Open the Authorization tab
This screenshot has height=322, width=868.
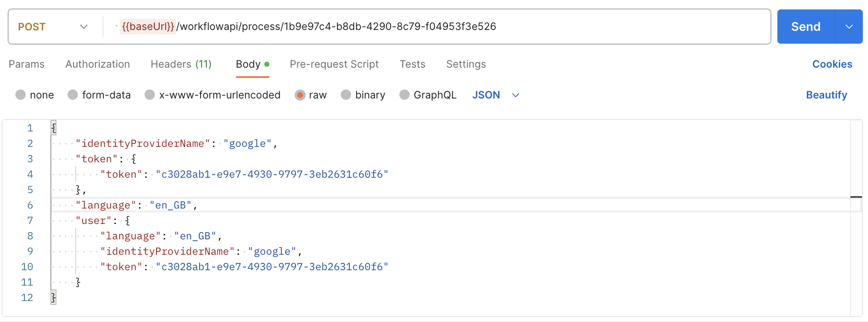(97, 64)
